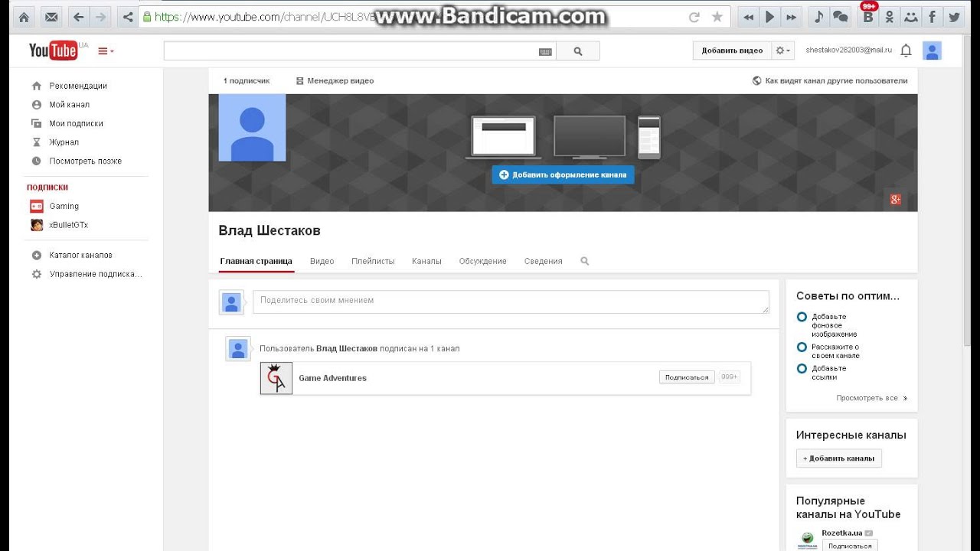This screenshot has width=980, height=551.
Task: Click the share icon beside the address bar
Action: (x=128, y=17)
